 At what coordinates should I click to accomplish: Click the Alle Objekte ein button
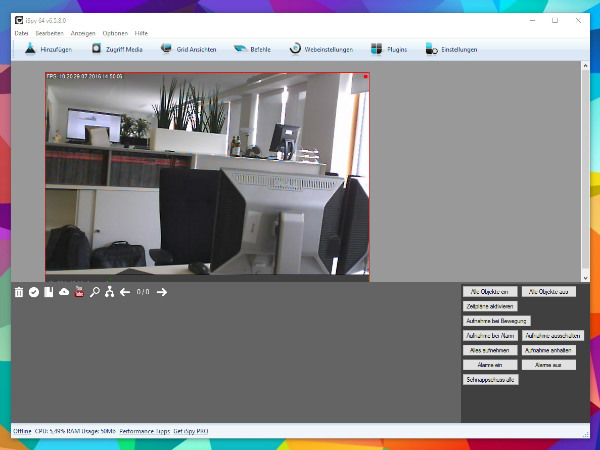point(490,291)
